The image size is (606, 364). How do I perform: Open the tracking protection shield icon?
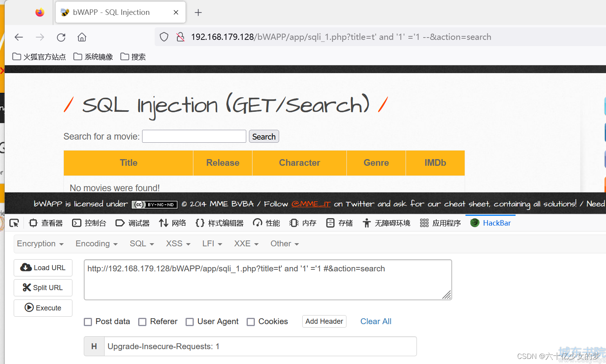pos(164,37)
